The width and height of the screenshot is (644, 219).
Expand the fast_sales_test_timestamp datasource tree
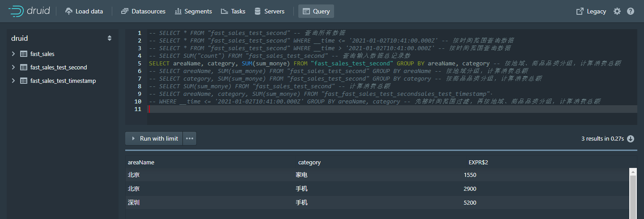click(x=13, y=81)
